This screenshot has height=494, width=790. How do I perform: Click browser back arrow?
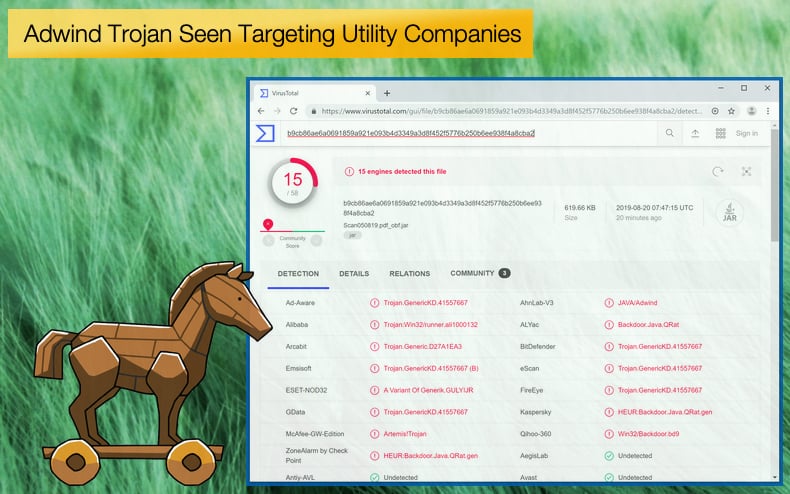point(261,111)
